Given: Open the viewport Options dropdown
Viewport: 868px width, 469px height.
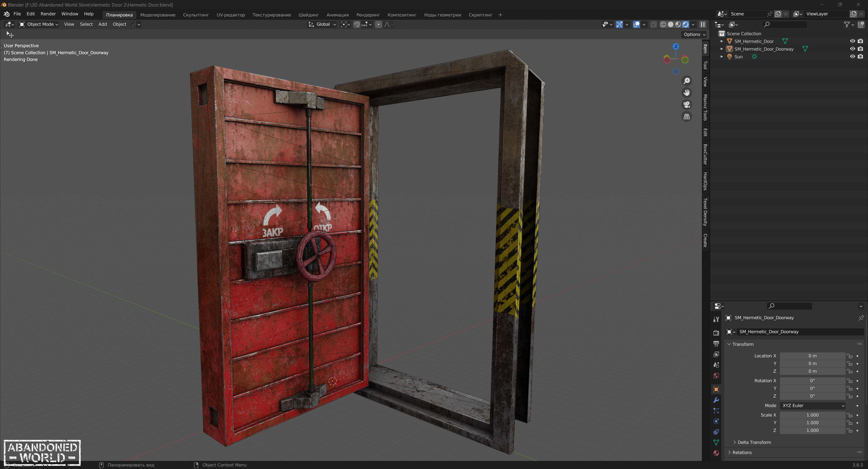Looking at the screenshot, I should (x=694, y=34).
